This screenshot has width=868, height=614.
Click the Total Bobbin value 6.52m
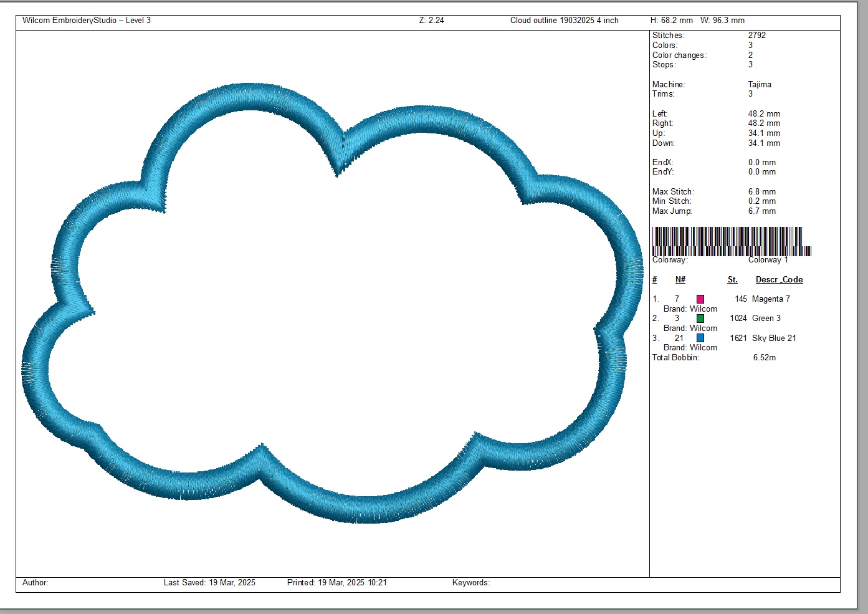[x=765, y=358]
